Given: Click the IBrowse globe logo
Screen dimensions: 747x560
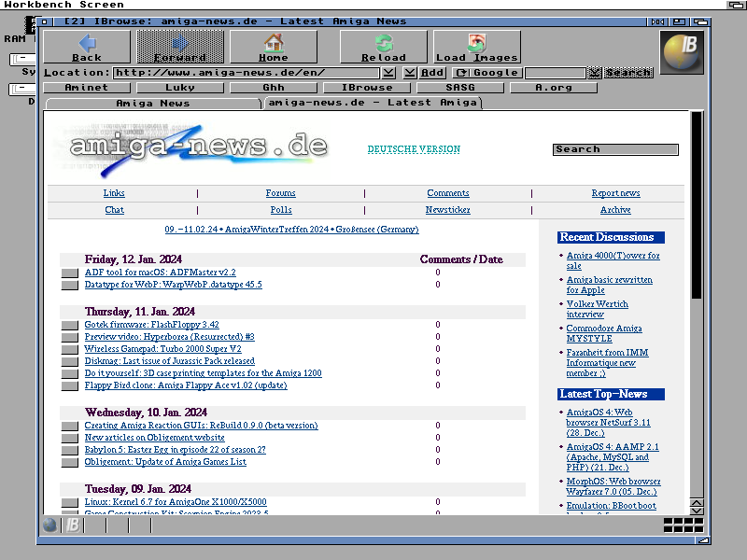Looking at the screenshot, I should coord(682,52).
